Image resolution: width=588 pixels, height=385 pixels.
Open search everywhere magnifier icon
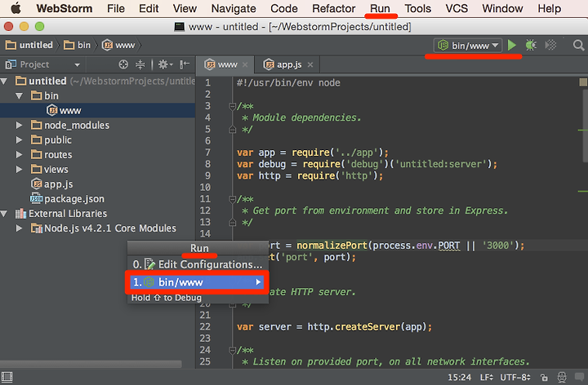(579, 46)
